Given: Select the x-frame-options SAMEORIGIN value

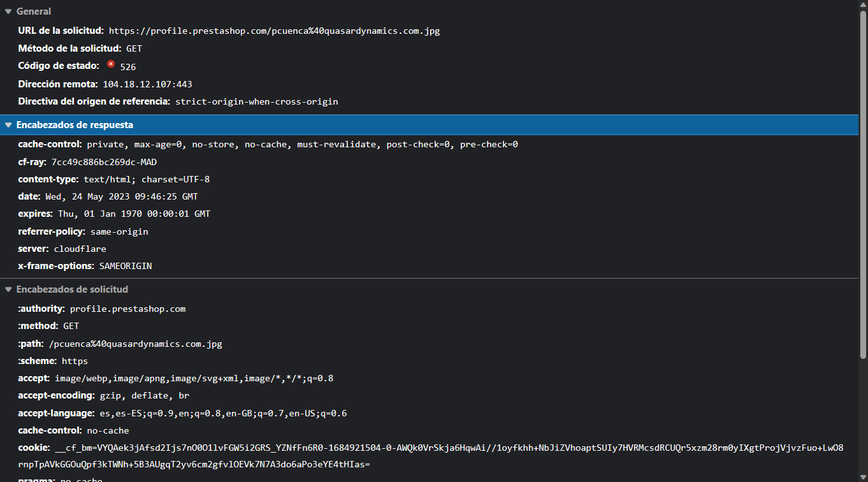Looking at the screenshot, I should (126, 266).
